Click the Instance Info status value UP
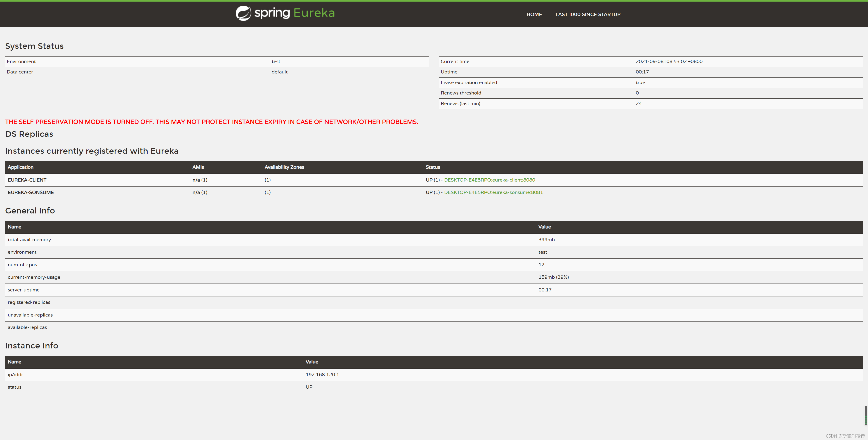This screenshot has height=440, width=868. 309,387
